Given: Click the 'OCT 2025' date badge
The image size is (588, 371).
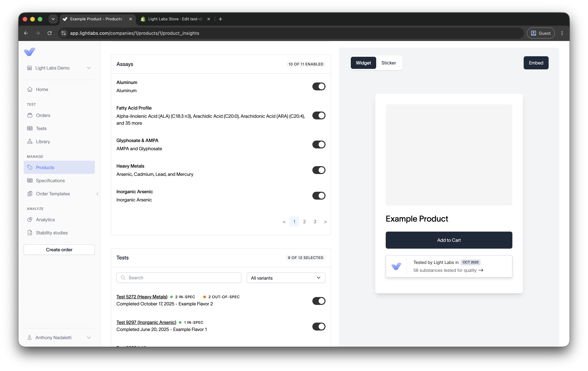Looking at the screenshot, I should click(471, 262).
